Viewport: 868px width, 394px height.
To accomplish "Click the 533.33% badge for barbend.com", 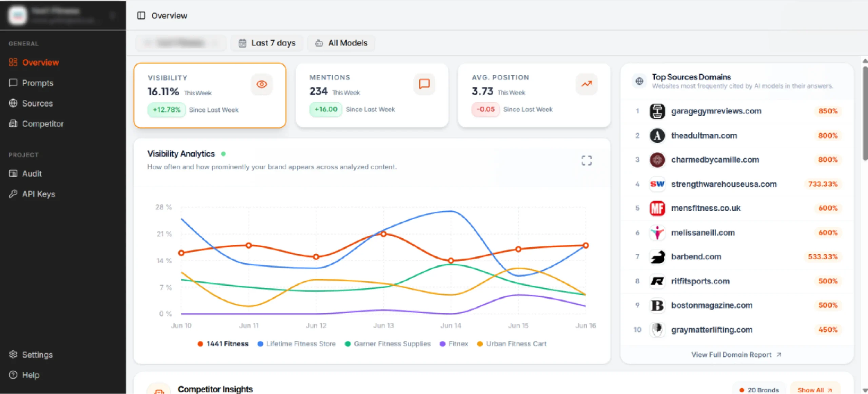I will pos(823,257).
